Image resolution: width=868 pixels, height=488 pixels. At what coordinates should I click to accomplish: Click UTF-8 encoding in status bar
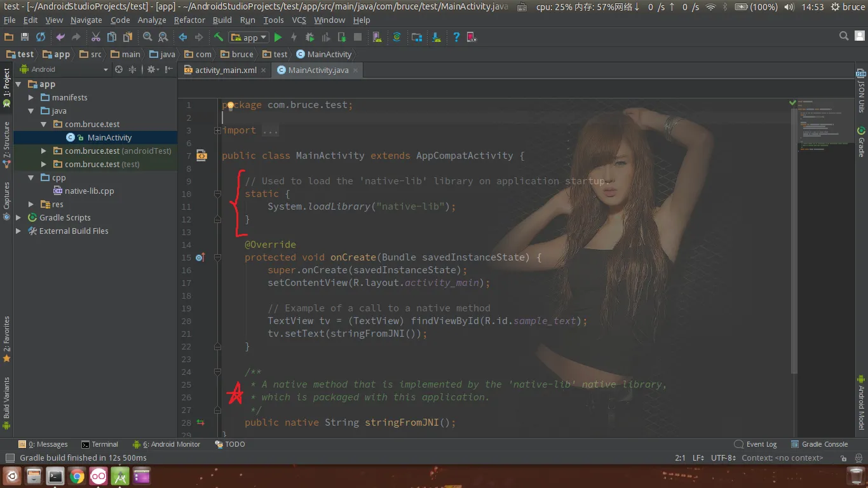pyautogui.click(x=723, y=457)
